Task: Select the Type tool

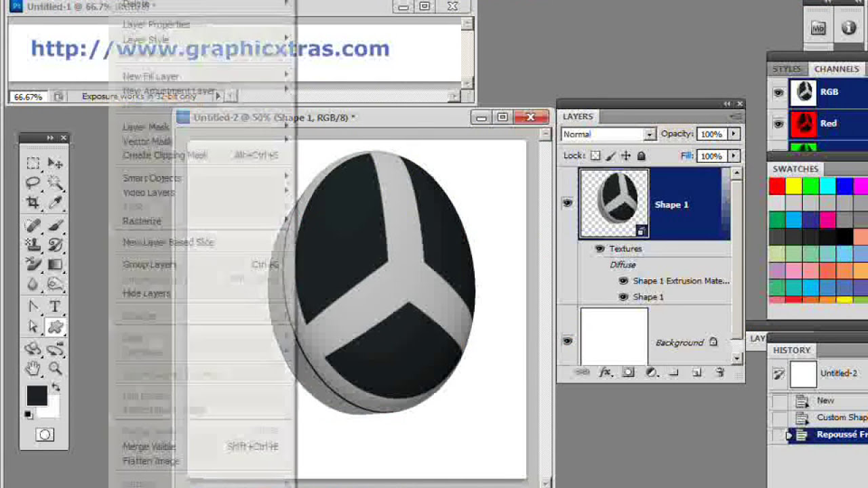Action: tap(55, 307)
